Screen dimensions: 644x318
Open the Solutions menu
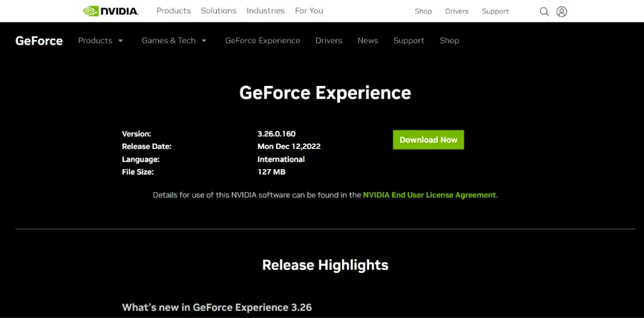pos(218,11)
